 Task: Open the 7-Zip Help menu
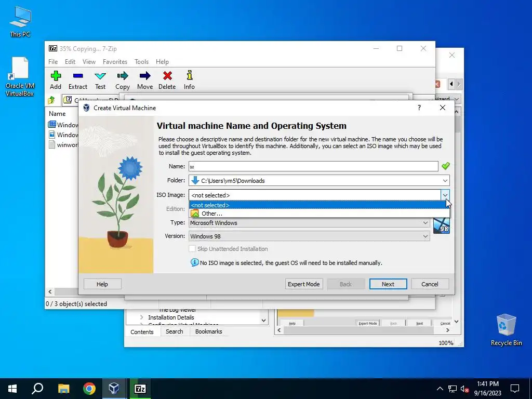162,62
